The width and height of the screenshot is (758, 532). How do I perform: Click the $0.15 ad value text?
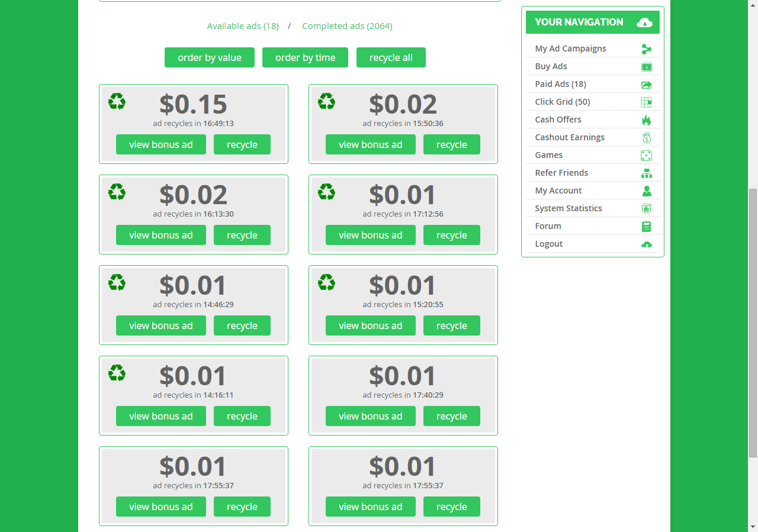click(193, 104)
